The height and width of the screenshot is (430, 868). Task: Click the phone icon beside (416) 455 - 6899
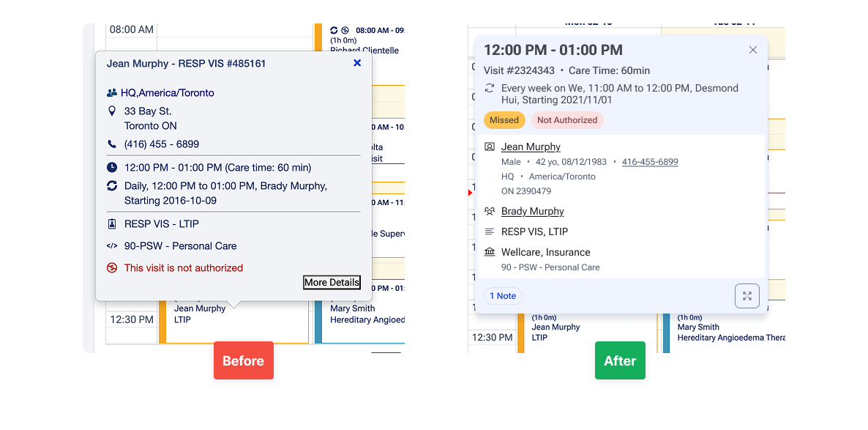112,144
